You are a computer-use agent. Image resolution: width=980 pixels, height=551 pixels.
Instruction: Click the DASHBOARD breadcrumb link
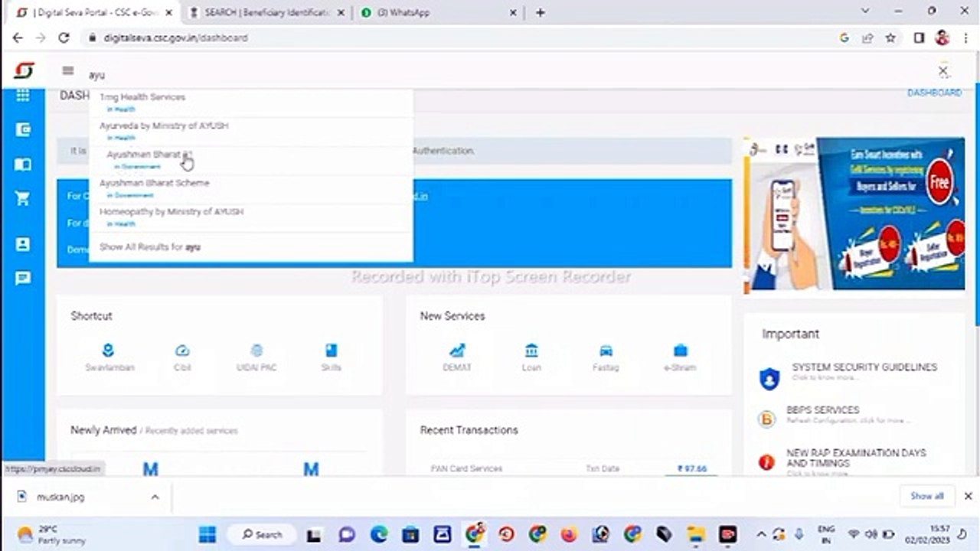(934, 93)
